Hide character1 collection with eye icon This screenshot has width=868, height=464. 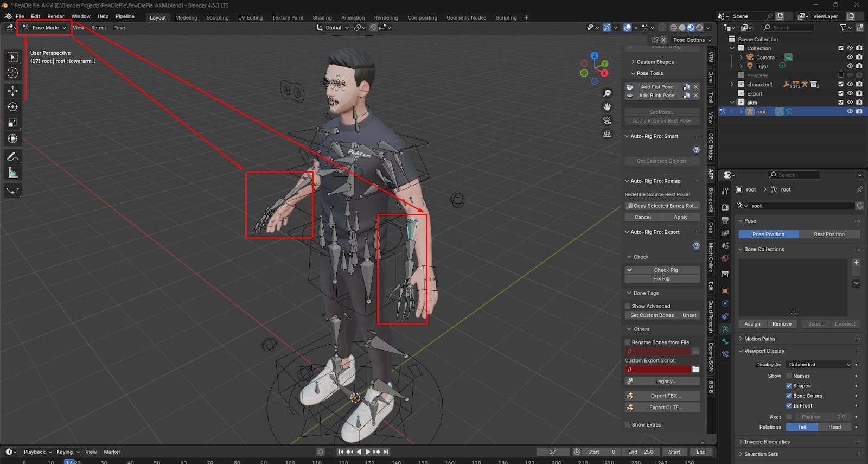850,85
